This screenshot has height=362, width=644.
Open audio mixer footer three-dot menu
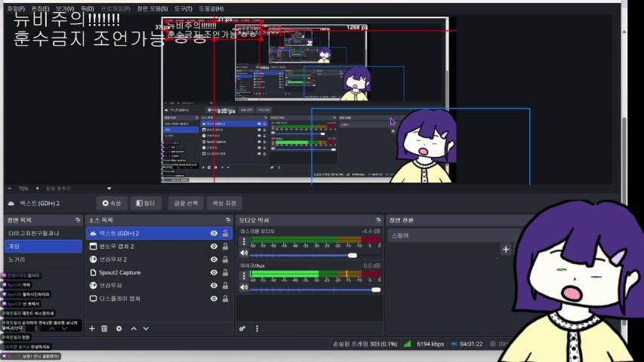coord(257,329)
